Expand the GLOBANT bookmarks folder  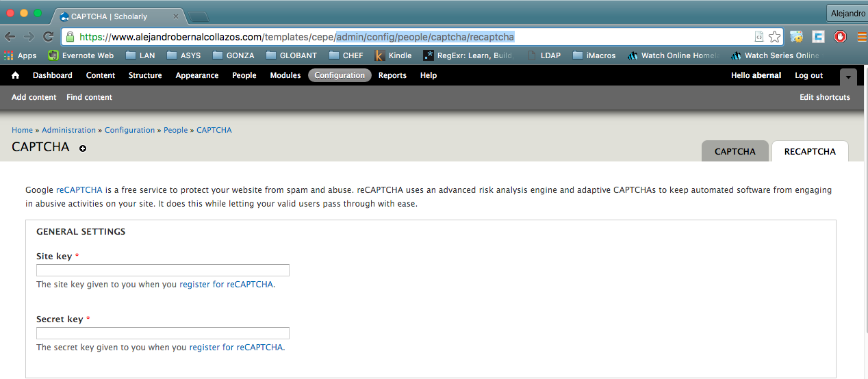tap(292, 55)
